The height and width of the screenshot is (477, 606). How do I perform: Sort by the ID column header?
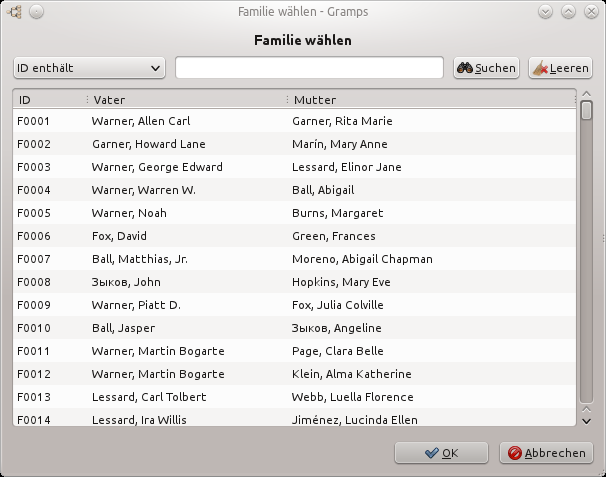[x=50, y=100]
